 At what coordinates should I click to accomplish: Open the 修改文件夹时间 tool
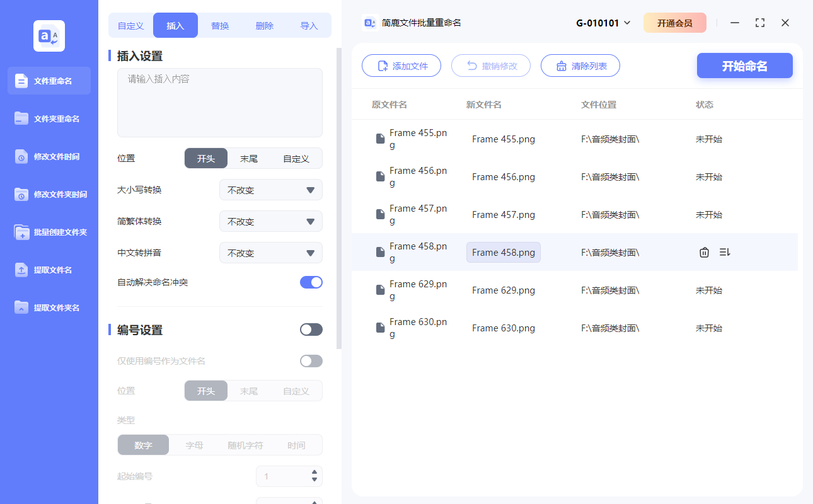49,194
